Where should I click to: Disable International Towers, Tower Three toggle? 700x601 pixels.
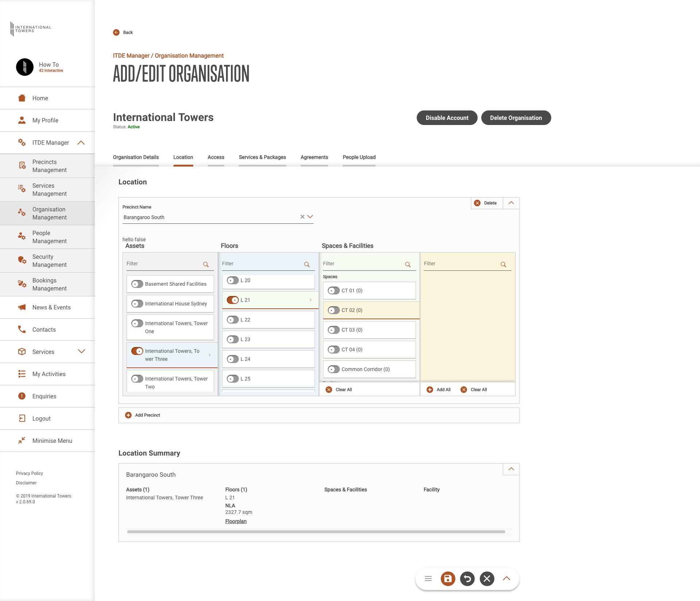(x=137, y=351)
